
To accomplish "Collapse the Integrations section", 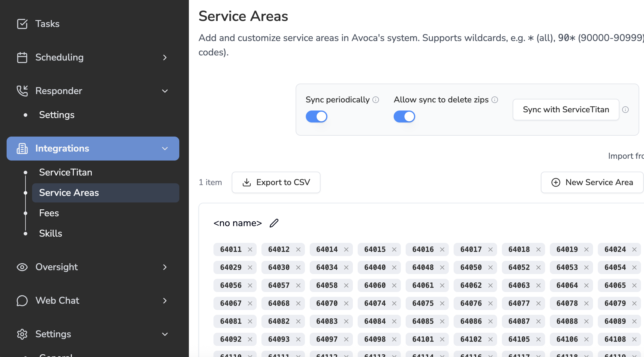I will [x=165, y=149].
